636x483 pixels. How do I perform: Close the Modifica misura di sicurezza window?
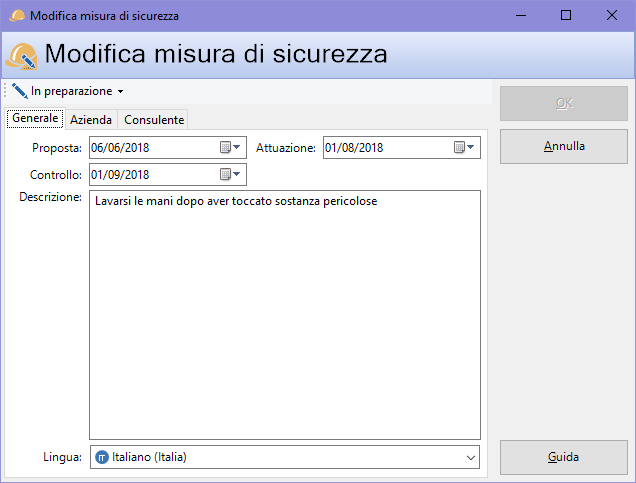pyautogui.click(x=612, y=15)
